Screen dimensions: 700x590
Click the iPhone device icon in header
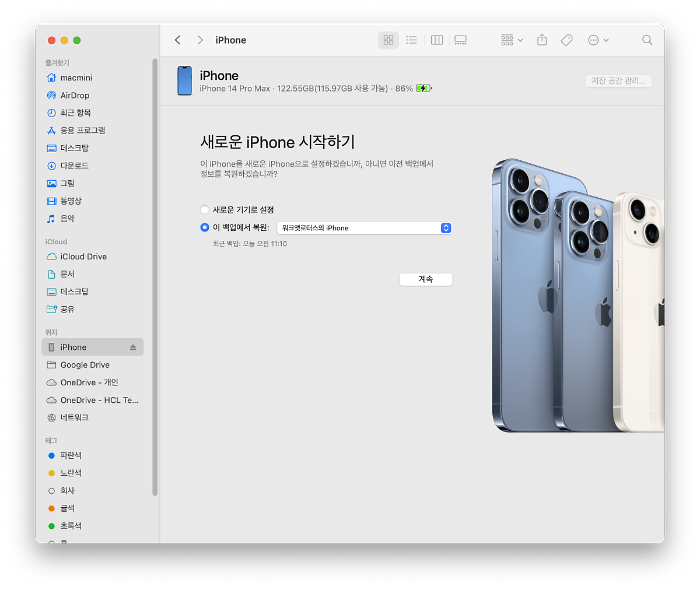pos(184,81)
